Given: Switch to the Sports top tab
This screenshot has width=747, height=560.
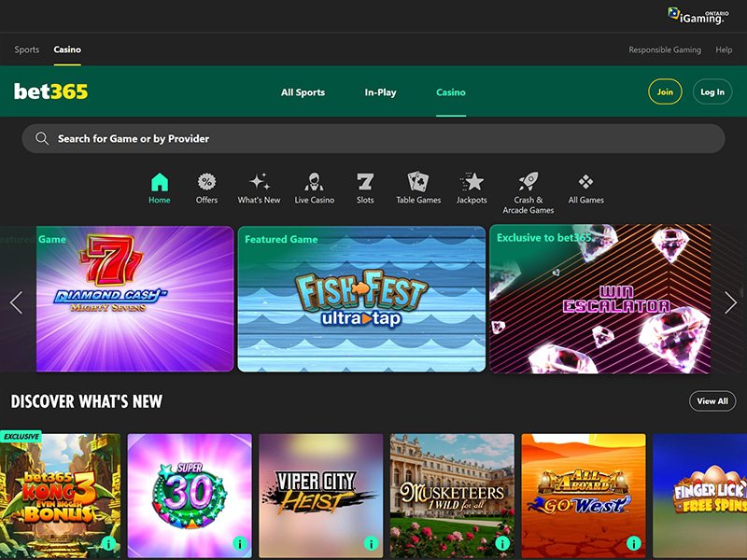Looking at the screenshot, I should pyautogui.click(x=27, y=49).
